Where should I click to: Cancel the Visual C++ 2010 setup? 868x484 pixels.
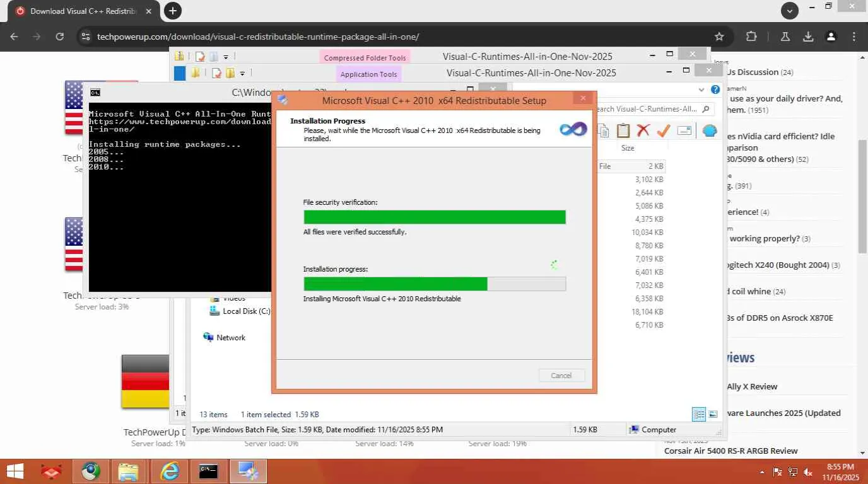(x=561, y=375)
